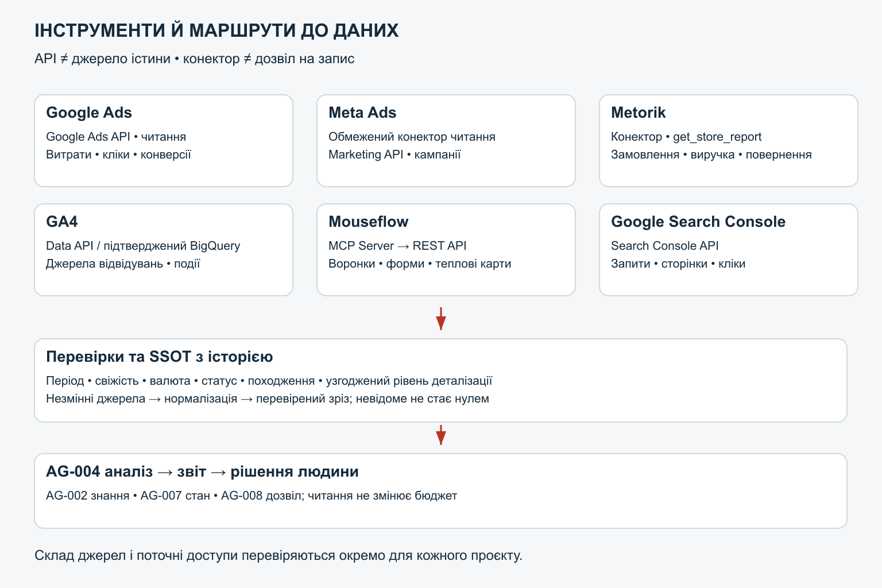Click the "GA4" card heading
Image resolution: width=882 pixels, height=588 pixels.
click(62, 222)
